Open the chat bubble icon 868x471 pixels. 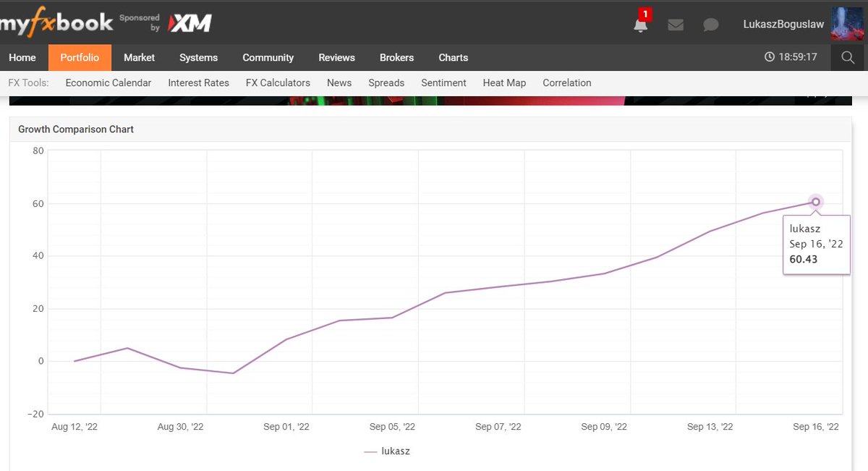pos(711,25)
